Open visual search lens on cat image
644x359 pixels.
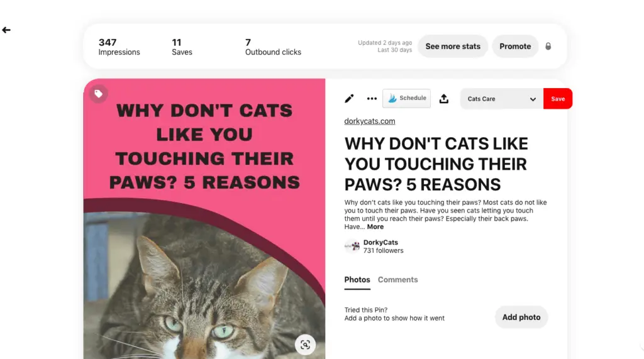[x=305, y=344]
